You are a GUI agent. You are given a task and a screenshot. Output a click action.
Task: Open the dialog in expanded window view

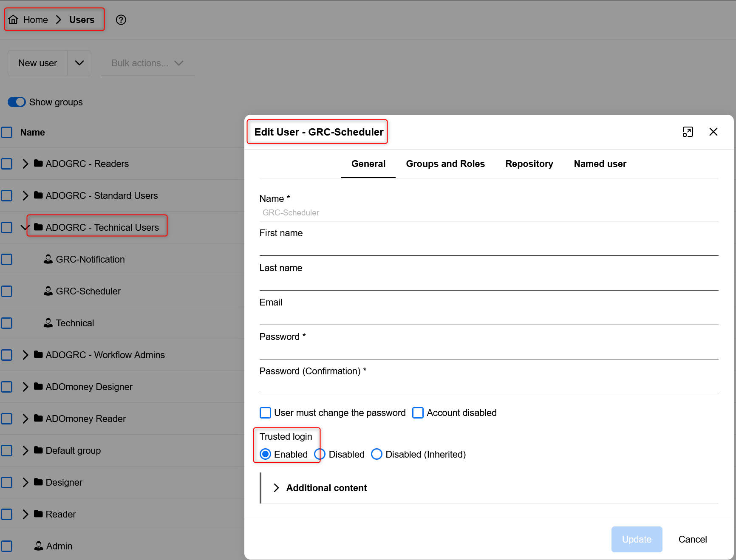(x=688, y=132)
